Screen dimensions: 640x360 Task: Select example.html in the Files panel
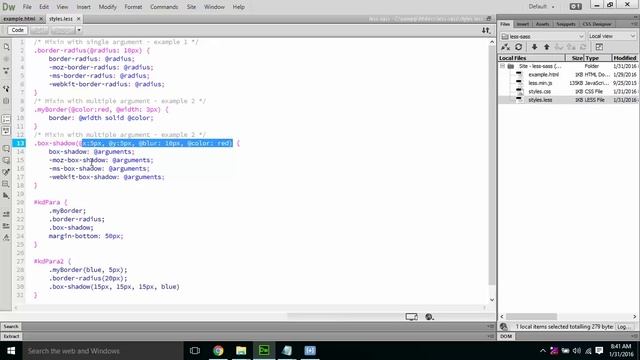coord(543,75)
